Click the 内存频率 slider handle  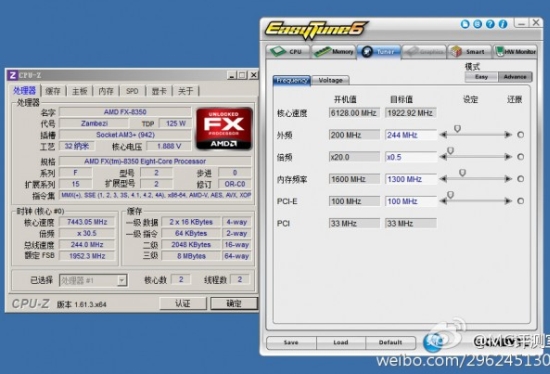tap(463, 173)
